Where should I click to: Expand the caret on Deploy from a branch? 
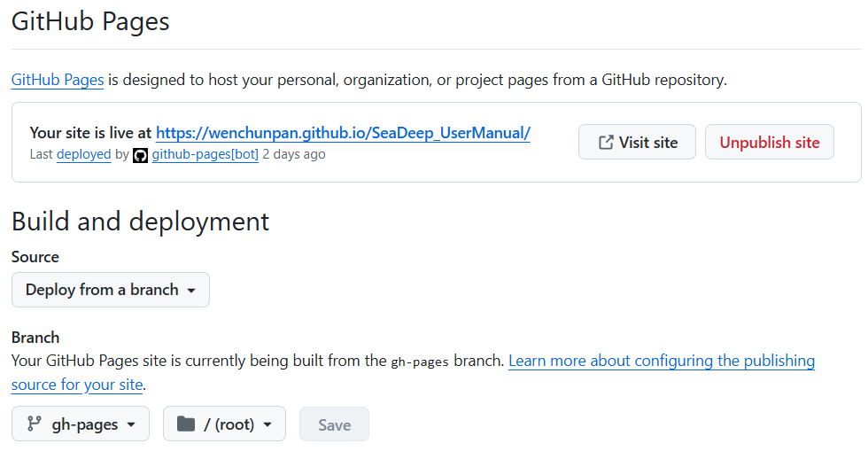191,291
